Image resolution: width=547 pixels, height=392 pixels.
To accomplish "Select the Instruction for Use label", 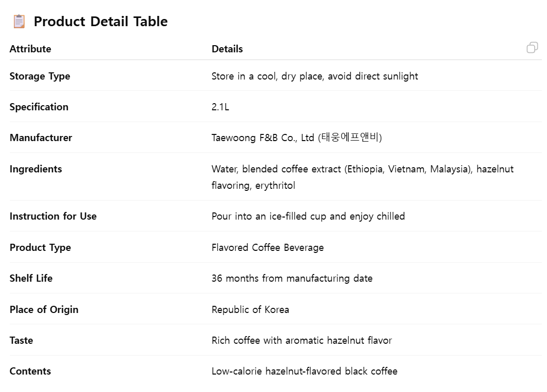I will click(x=53, y=216).
